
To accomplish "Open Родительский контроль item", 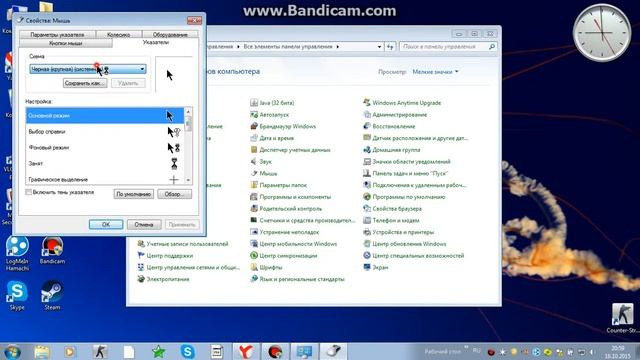I will (x=286, y=209).
